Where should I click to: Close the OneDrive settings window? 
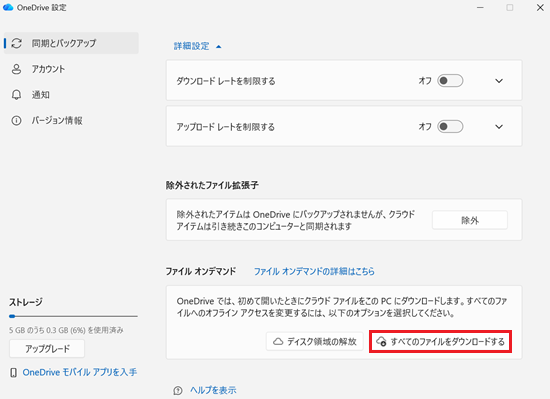click(540, 7)
